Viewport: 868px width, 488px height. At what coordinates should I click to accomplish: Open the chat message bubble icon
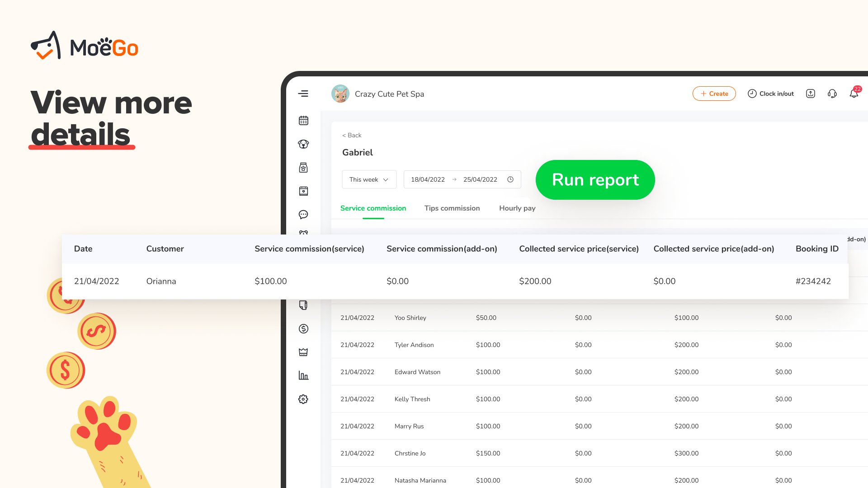(303, 215)
